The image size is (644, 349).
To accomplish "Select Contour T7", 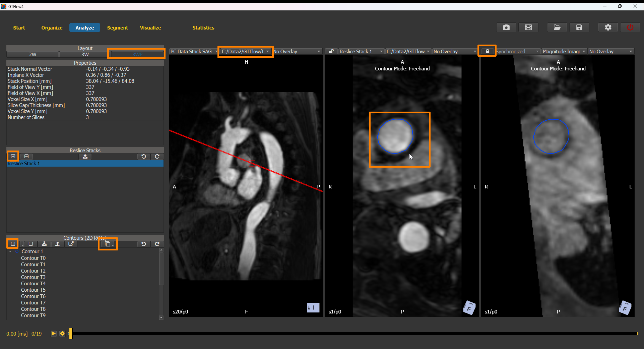I will click(33, 303).
